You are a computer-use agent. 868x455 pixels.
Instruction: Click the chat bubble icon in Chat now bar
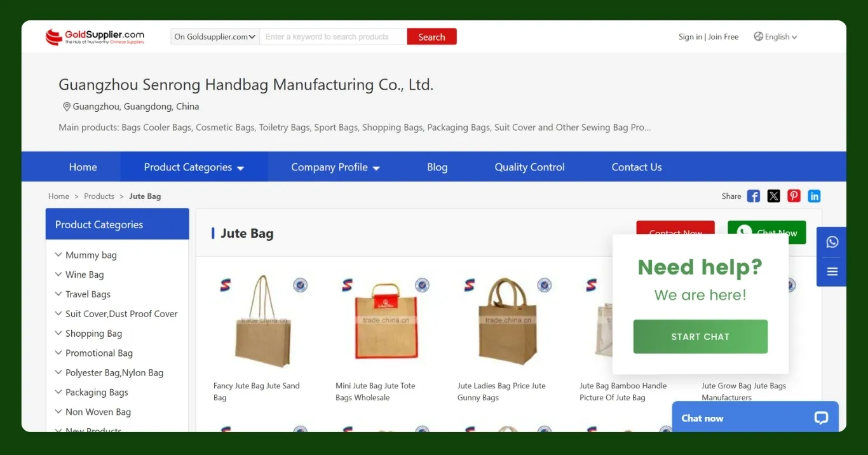point(821,418)
